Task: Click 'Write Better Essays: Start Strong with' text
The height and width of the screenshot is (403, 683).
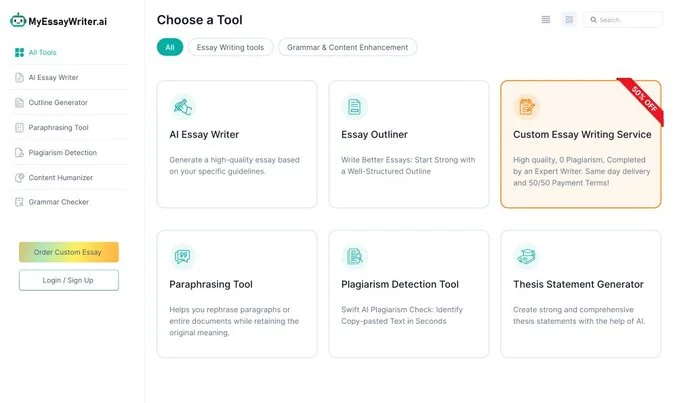Action: click(x=408, y=160)
